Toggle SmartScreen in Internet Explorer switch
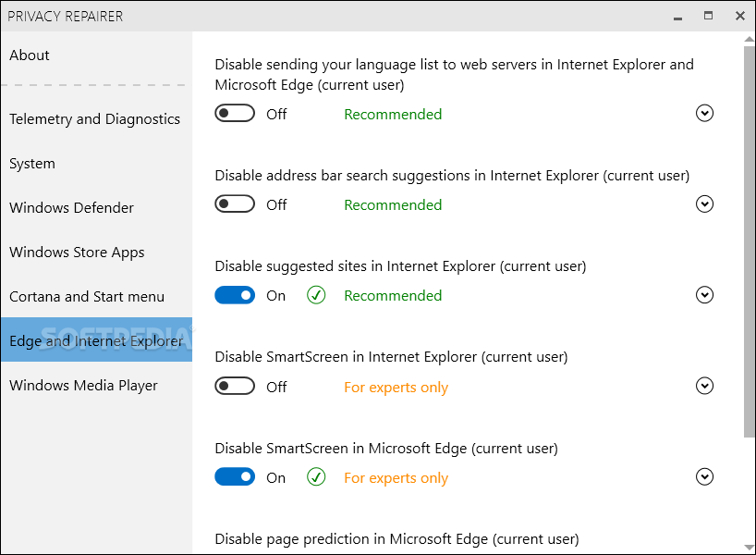The image size is (756, 555). click(x=235, y=386)
